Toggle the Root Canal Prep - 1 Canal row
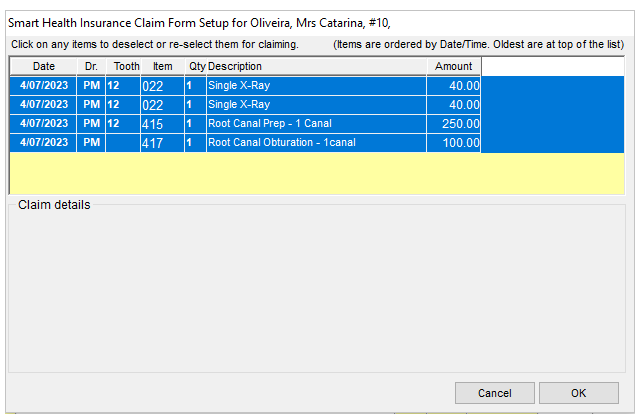The width and height of the screenshot is (640, 420). click(x=317, y=123)
